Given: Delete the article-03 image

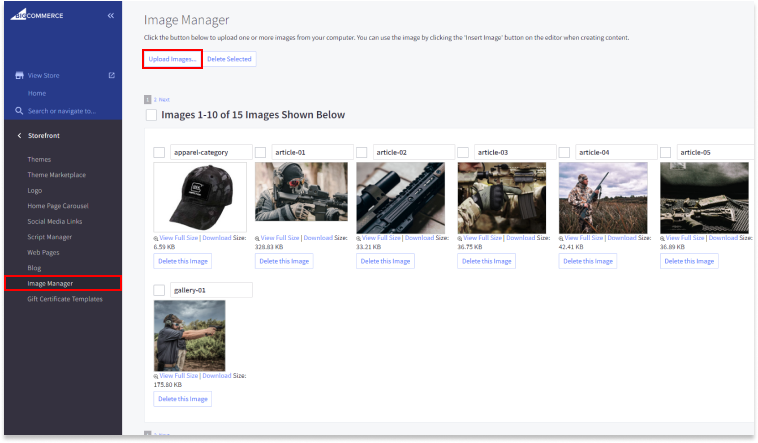Looking at the screenshot, I should pos(487,261).
